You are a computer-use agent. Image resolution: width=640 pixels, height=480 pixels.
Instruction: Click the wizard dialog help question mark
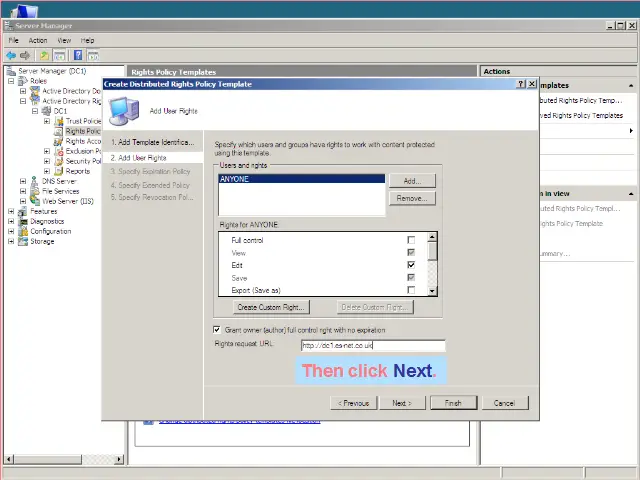coord(521,84)
